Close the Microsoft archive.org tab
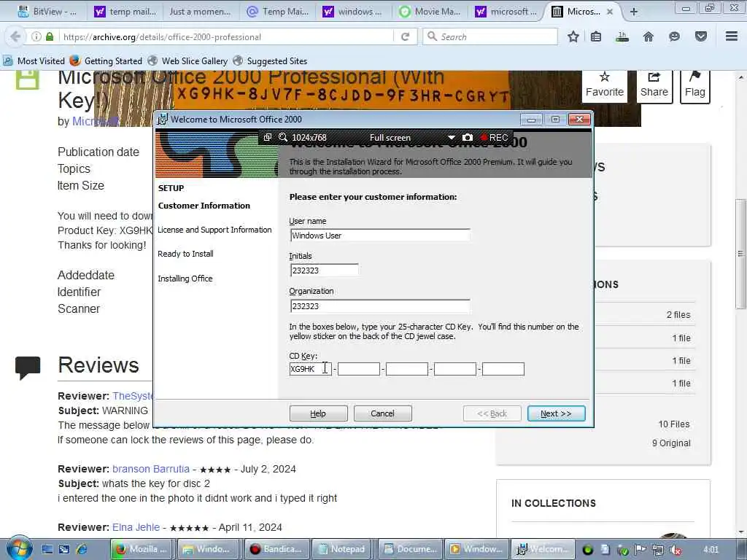 point(610,12)
